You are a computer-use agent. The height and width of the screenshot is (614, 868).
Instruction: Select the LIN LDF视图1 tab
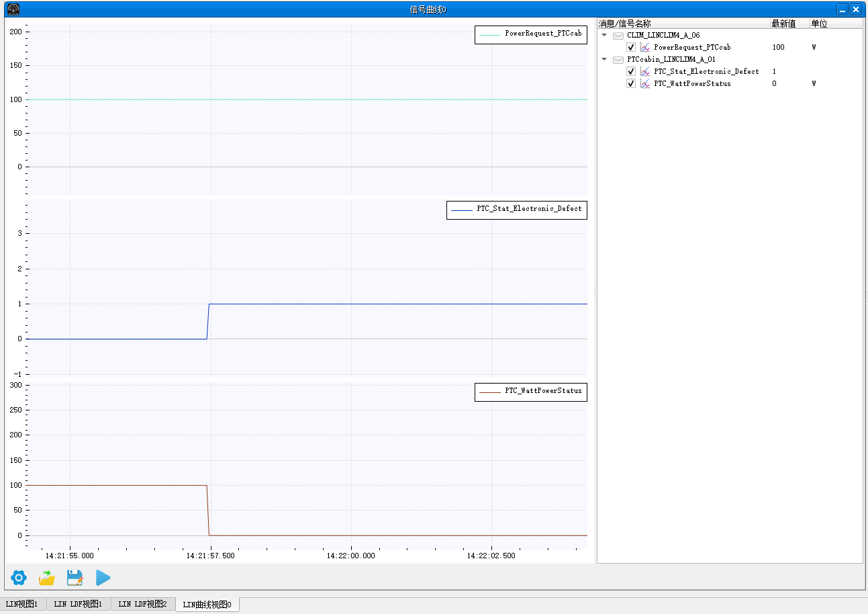pos(79,604)
